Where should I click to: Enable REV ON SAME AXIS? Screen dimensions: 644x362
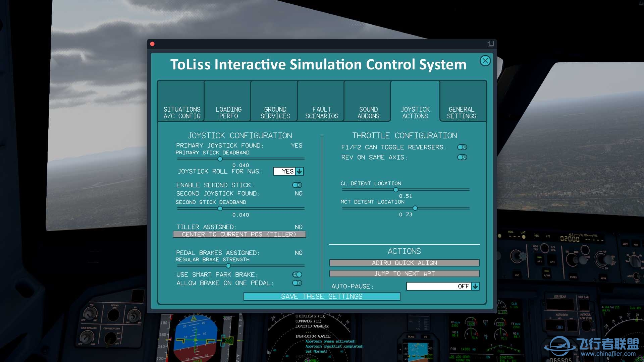click(462, 157)
